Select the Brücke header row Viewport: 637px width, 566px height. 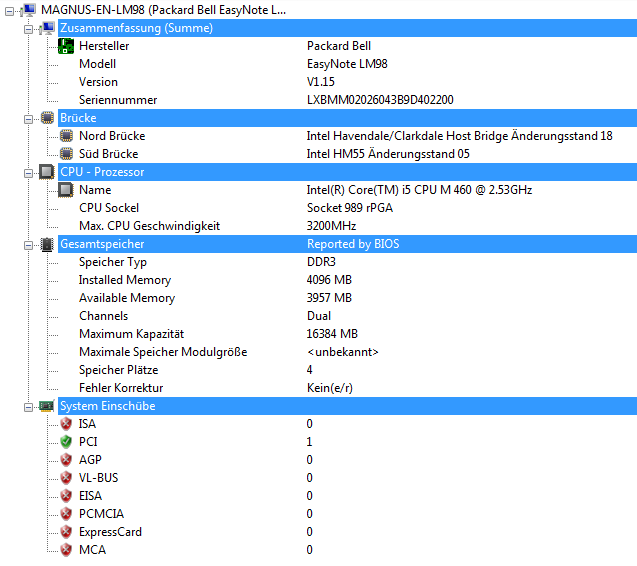pyautogui.click(x=347, y=118)
